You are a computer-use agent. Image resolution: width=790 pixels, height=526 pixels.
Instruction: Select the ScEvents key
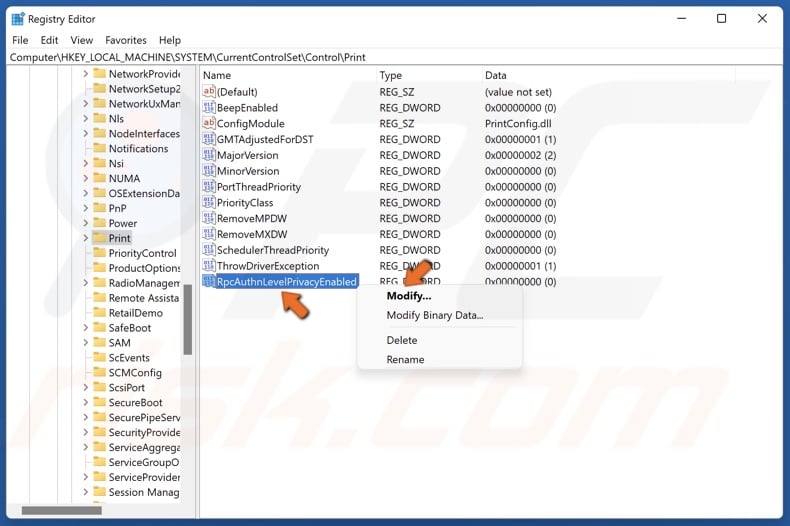[129, 357]
